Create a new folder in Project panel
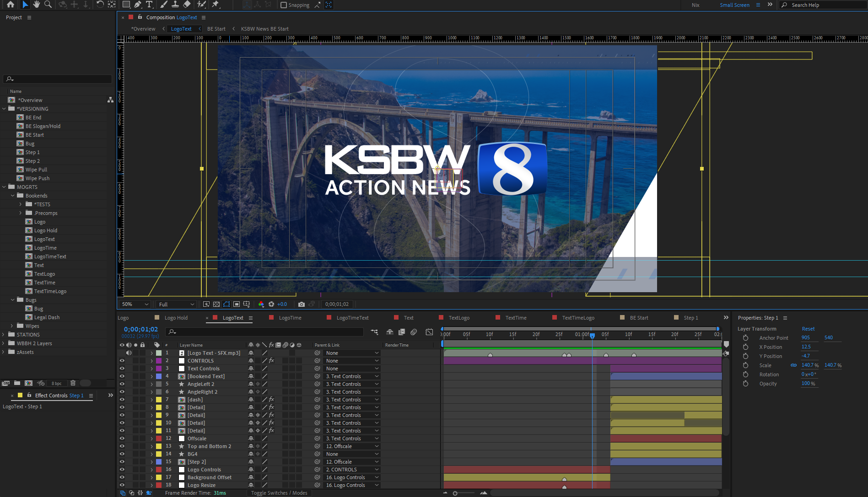This screenshot has height=497, width=868. 17,383
